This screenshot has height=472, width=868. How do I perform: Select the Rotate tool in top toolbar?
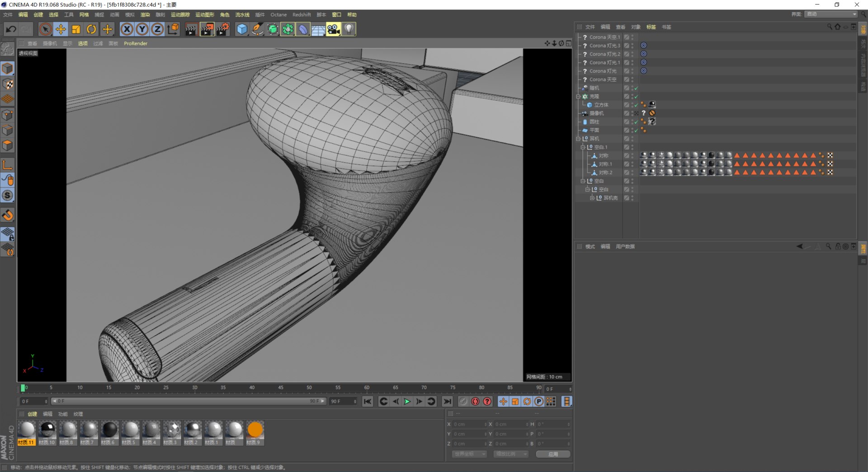pyautogui.click(x=91, y=29)
